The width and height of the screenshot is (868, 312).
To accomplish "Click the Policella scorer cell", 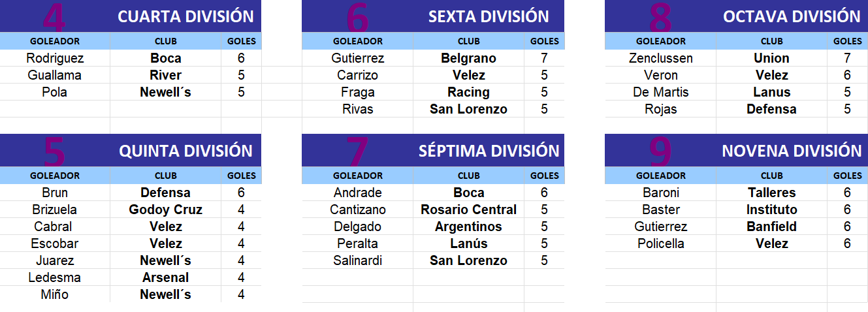I will (660, 243).
